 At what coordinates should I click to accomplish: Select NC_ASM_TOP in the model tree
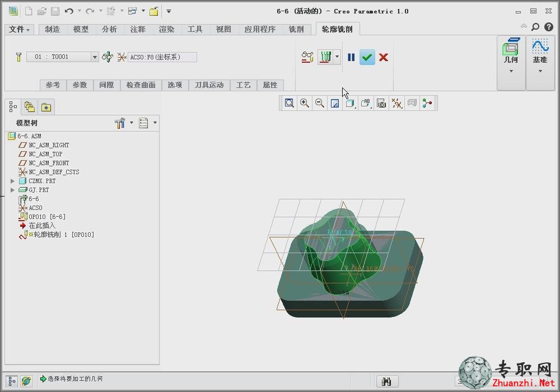(45, 154)
